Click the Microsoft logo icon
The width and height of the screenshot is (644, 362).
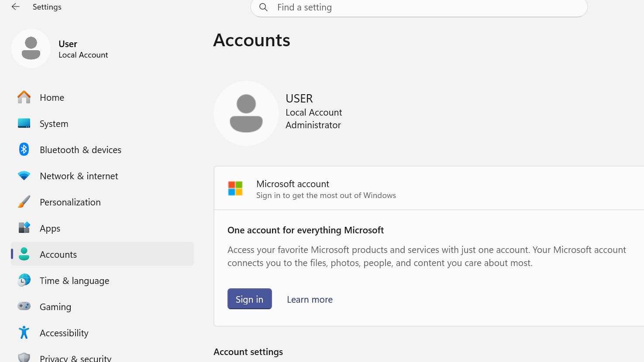235,188
